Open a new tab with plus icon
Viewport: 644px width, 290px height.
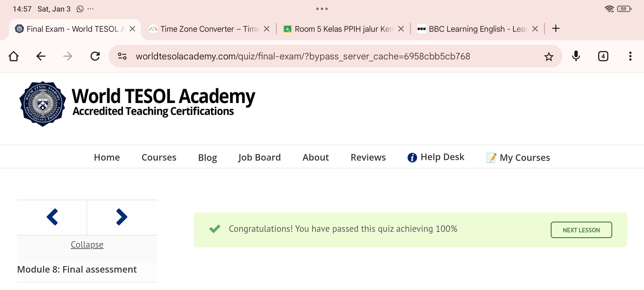click(556, 28)
